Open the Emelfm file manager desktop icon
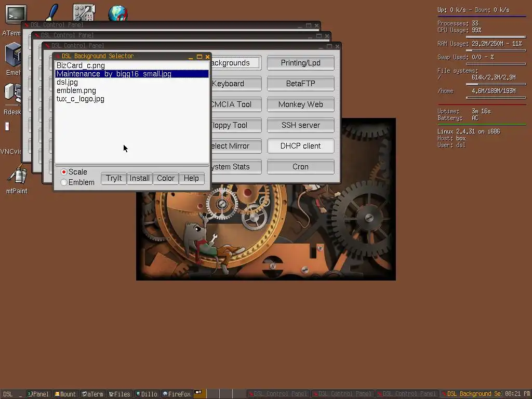The width and height of the screenshot is (532, 399). 12,55
